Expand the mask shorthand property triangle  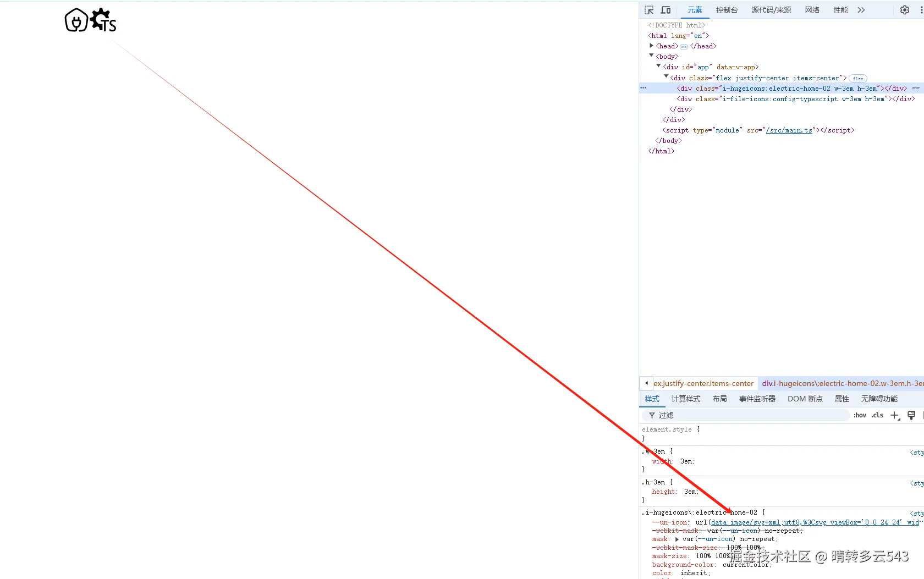[x=677, y=539]
